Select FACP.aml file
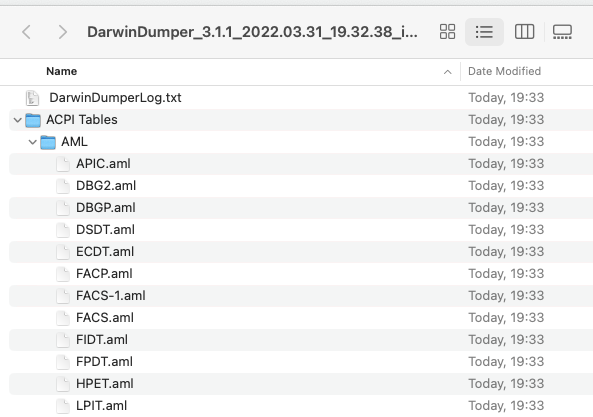This screenshot has width=593, height=417. pos(104,273)
